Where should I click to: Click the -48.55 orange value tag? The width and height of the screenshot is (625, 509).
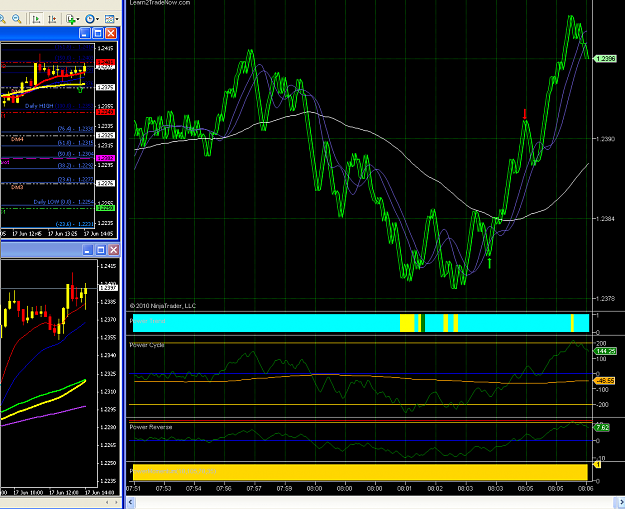(x=605, y=381)
